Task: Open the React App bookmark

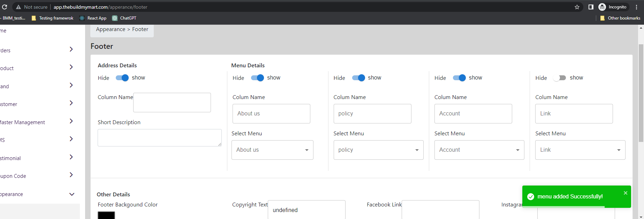Action: (x=93, y=18)
